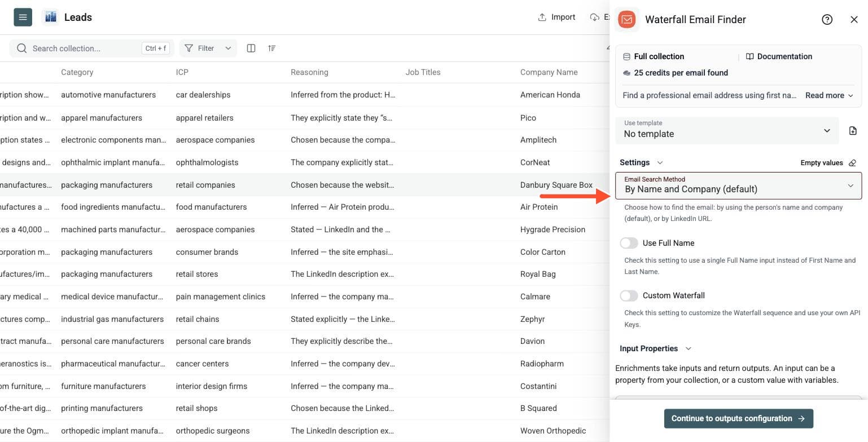Click the save template file icon
This screenshot has height=442, width=868.
tap(853, 131)
